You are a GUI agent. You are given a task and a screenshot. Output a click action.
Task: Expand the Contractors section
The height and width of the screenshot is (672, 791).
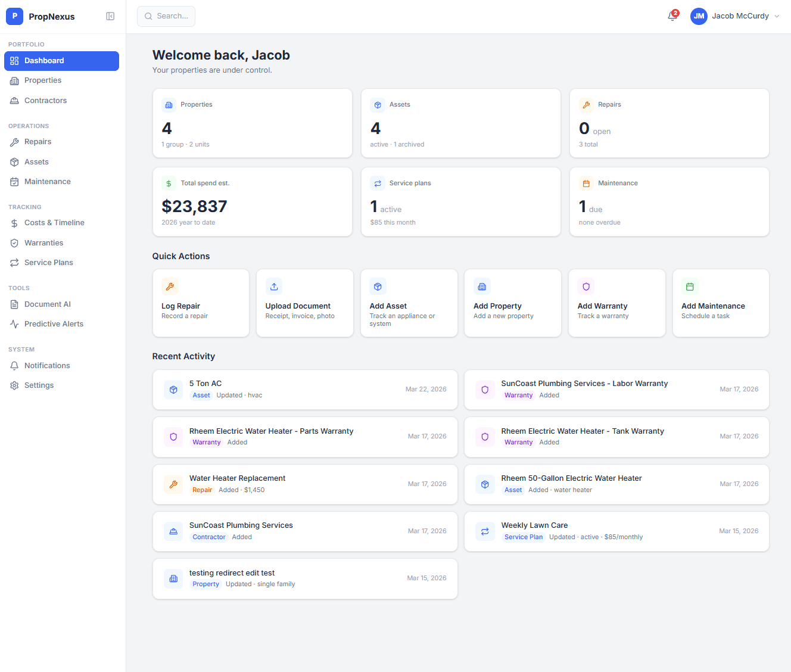(45, 100)
